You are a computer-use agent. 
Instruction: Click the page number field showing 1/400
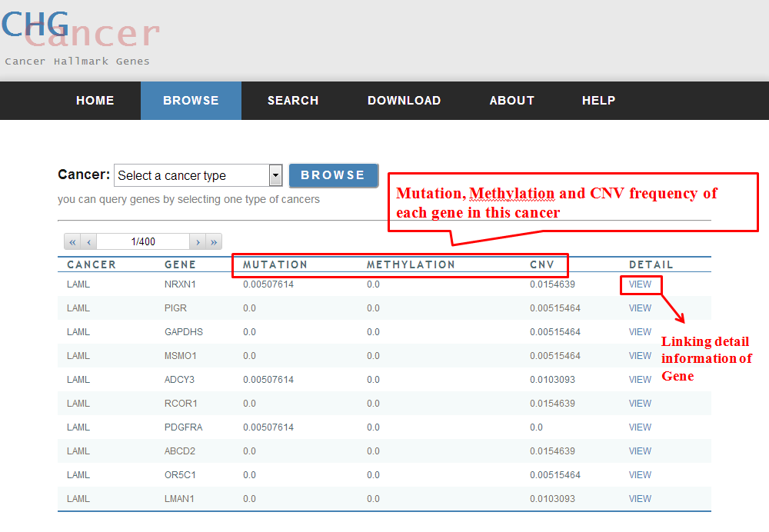[x=143, y=241]
